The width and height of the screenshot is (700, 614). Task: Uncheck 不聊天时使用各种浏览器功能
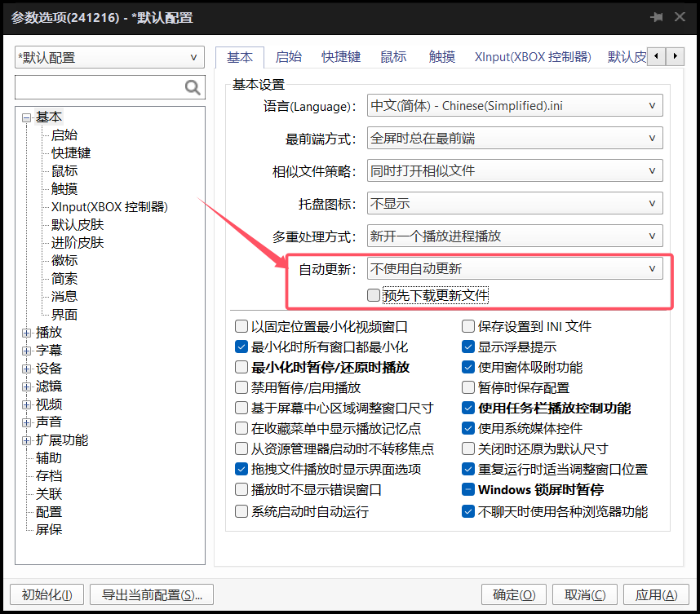pos(467,511)
